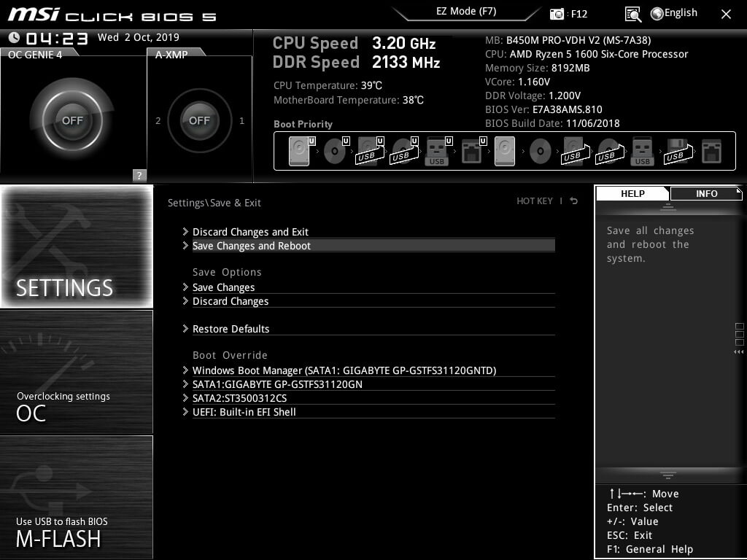The image size is (747, 560).
Task: Click the F1: General Help hint
Action: 650,549
